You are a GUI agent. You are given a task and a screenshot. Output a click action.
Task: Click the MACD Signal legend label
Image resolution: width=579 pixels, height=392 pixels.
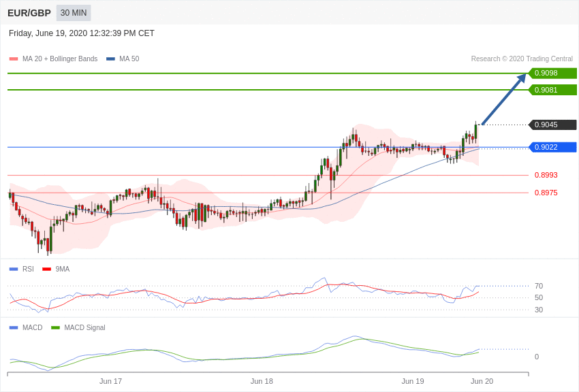[84, 327]
